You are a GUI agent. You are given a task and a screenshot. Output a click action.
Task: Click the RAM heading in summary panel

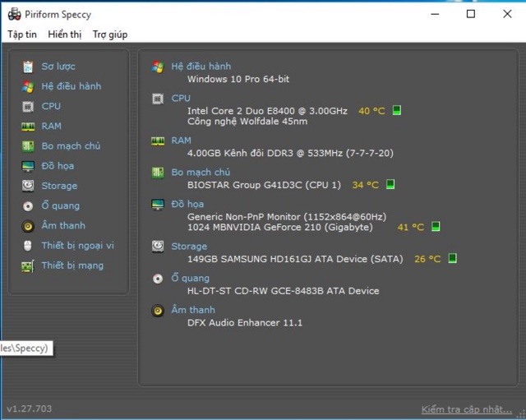181,141
